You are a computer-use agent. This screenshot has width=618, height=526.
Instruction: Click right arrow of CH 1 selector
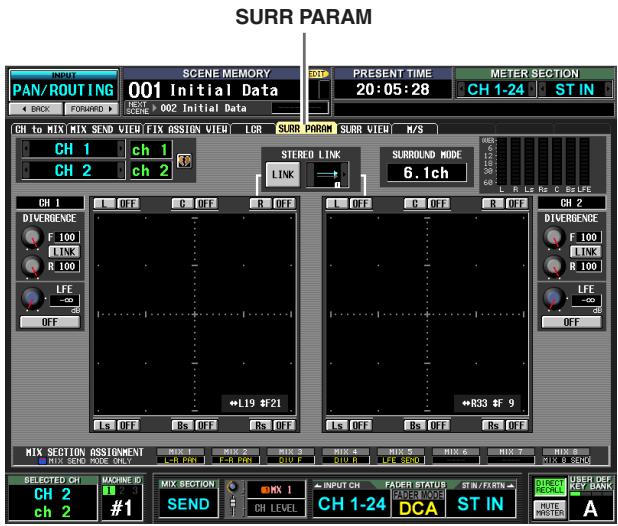pyautogui.click(x=121, y=149)
